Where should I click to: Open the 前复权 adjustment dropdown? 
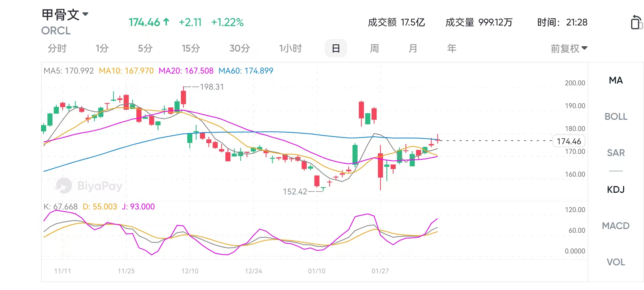[x=569, y=49]
